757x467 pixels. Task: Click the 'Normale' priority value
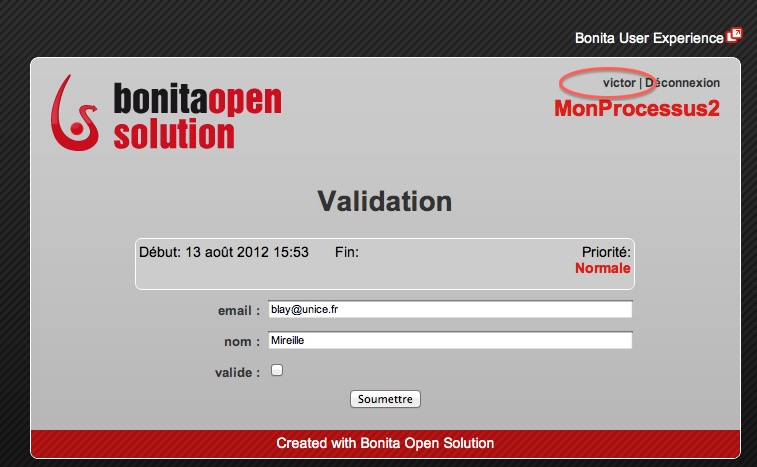[x=603, y=268]
